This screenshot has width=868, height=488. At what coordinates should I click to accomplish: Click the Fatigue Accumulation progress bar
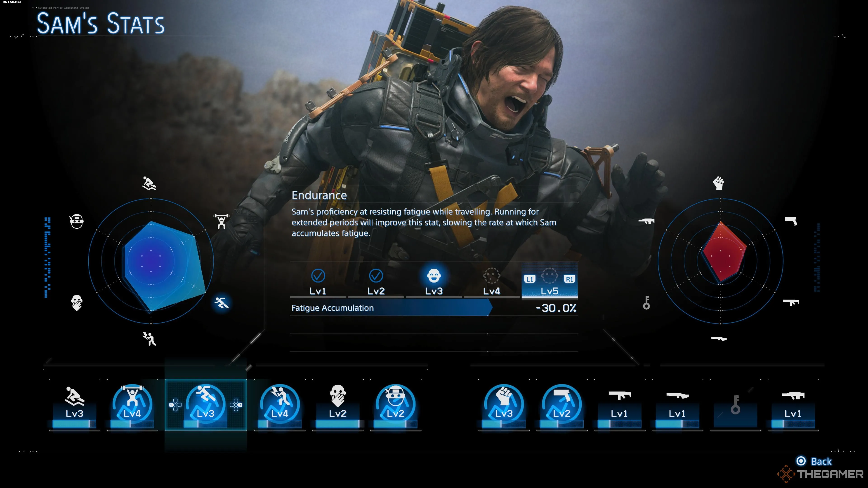(x=391, y=308)
